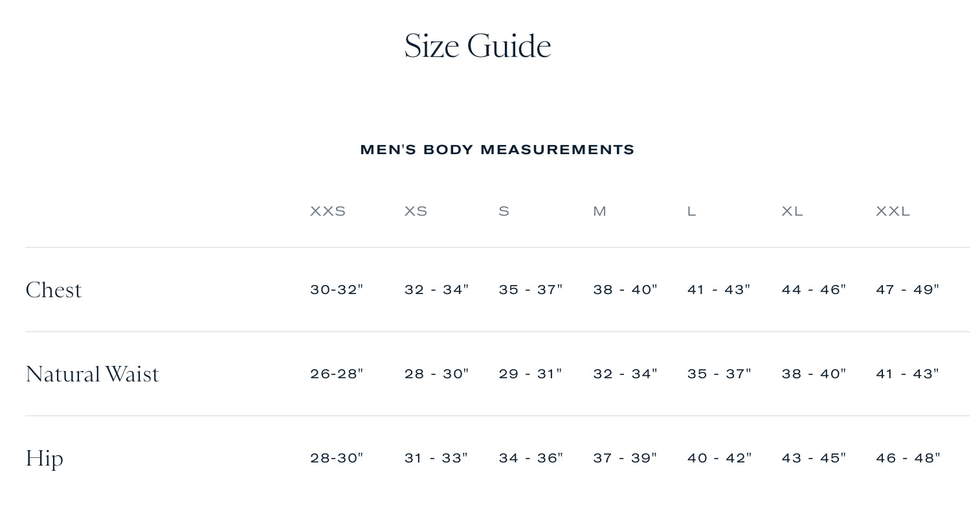The height and width of the screenshot is (511, 980).
Task: Select the Men's Body Measurements title
Action: click(x=497, y=150)
